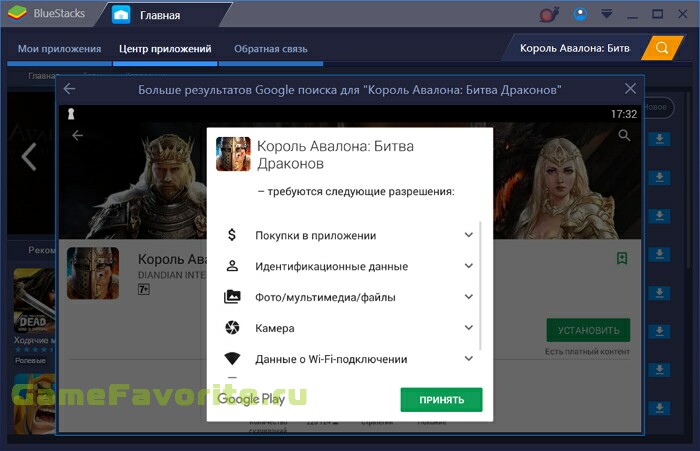Click the keyhole notification icon
Viewport: 700px width, 451px height.
71,114
